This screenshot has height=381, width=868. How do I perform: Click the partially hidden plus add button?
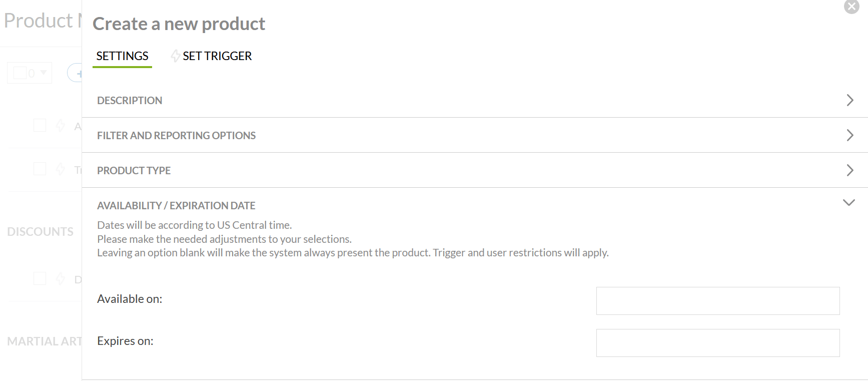[75, 73]
